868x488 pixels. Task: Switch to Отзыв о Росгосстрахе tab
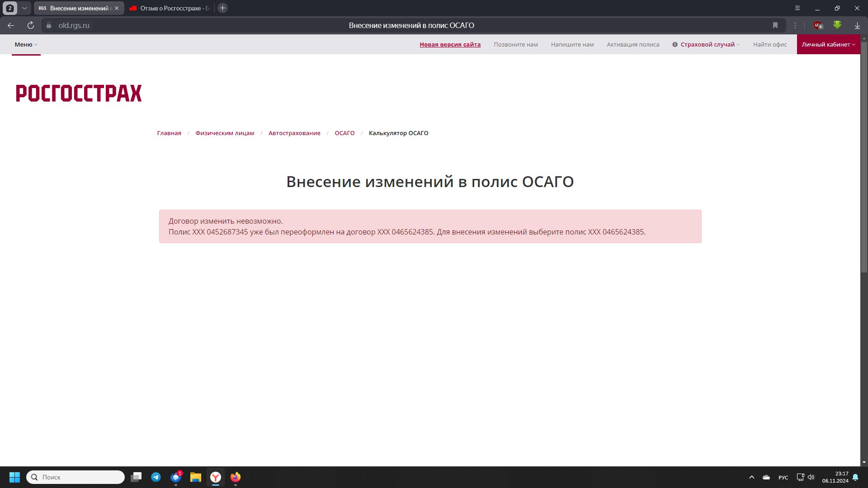(x=170, y=8)
